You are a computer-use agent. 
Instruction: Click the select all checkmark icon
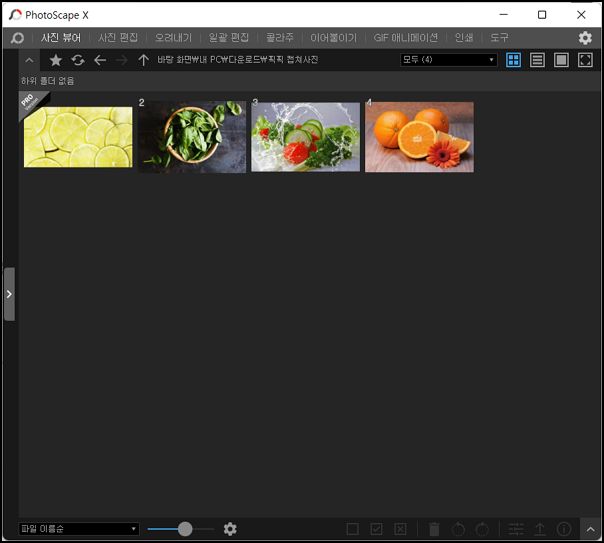[x=376, y=529]
